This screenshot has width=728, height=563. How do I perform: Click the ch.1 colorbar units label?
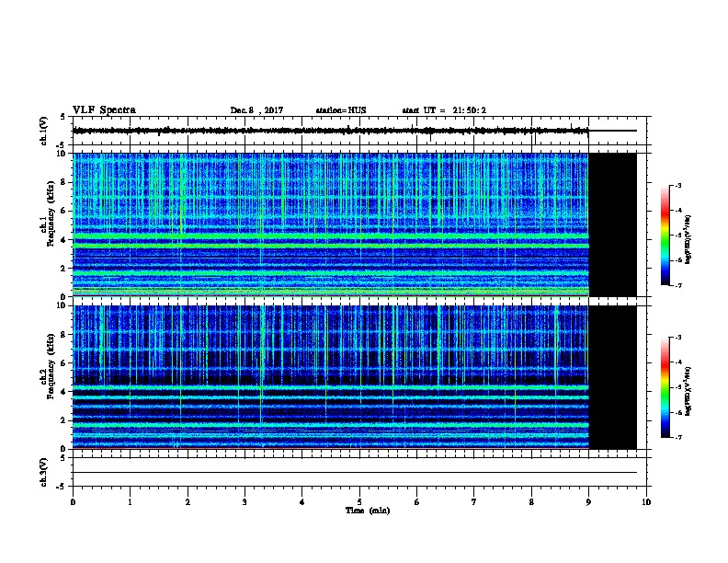(x=688, y=239)
